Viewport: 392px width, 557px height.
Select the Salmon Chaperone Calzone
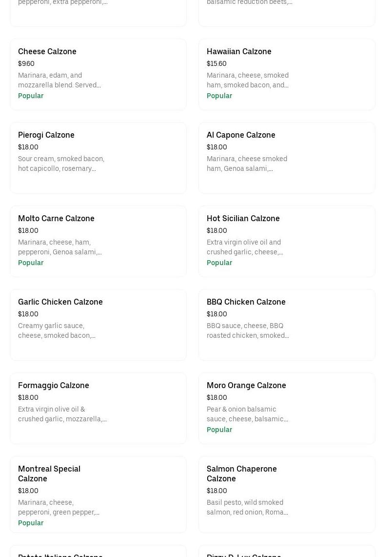tap(242, 474)
